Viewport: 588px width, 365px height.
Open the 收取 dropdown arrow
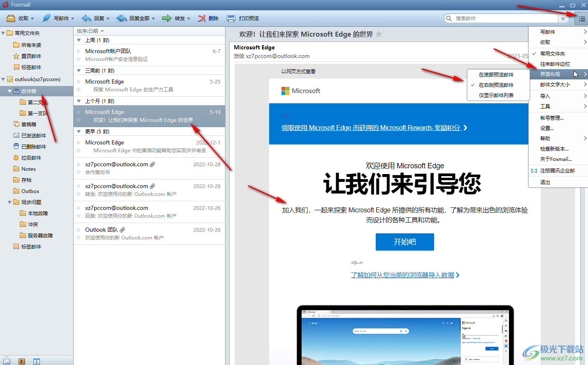coord(32,19)
